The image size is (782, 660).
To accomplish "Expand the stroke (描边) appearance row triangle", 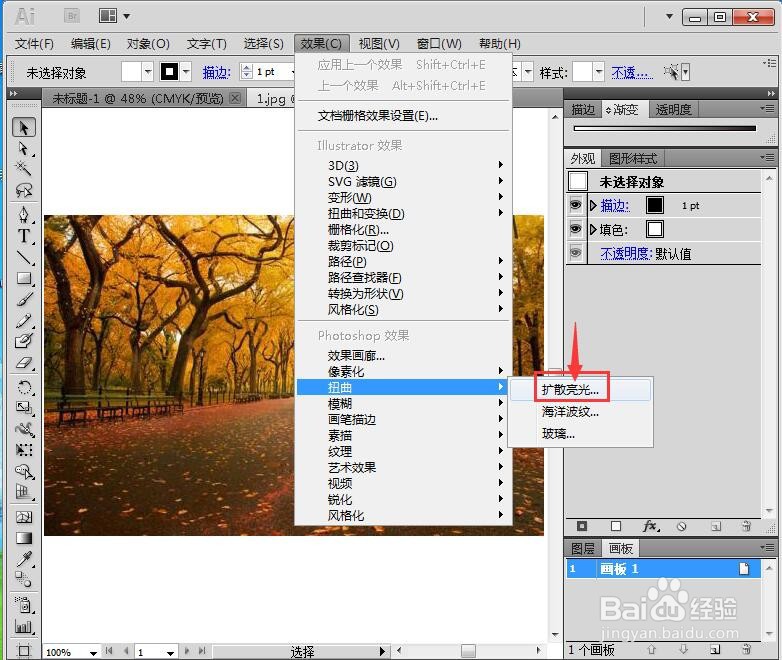I will coord(593,205).
